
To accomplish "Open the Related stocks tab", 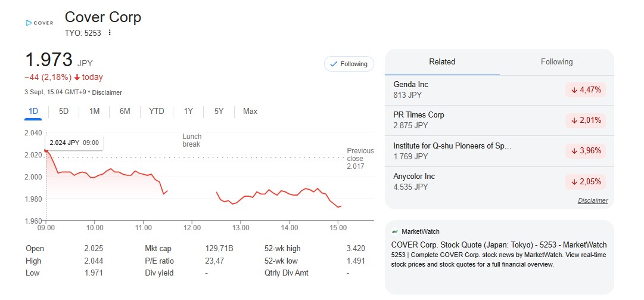I will point(442,62).
